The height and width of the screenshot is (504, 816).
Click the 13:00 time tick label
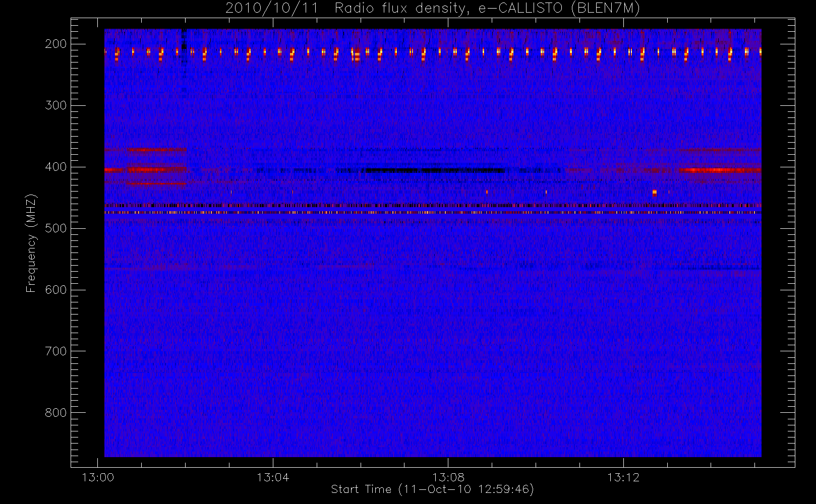click(98, 477)
